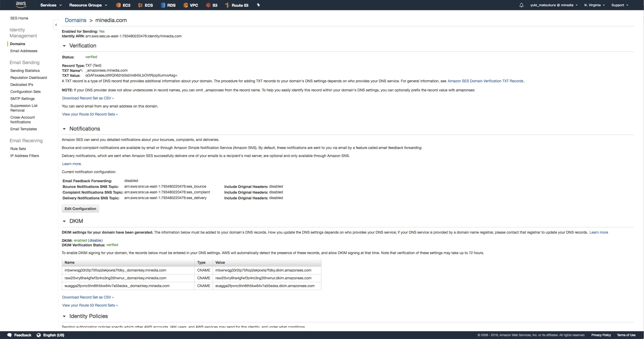The width and height of the screenshot is (644, 339).
Task: Open the notifications bell
Action: coord(521,5)
